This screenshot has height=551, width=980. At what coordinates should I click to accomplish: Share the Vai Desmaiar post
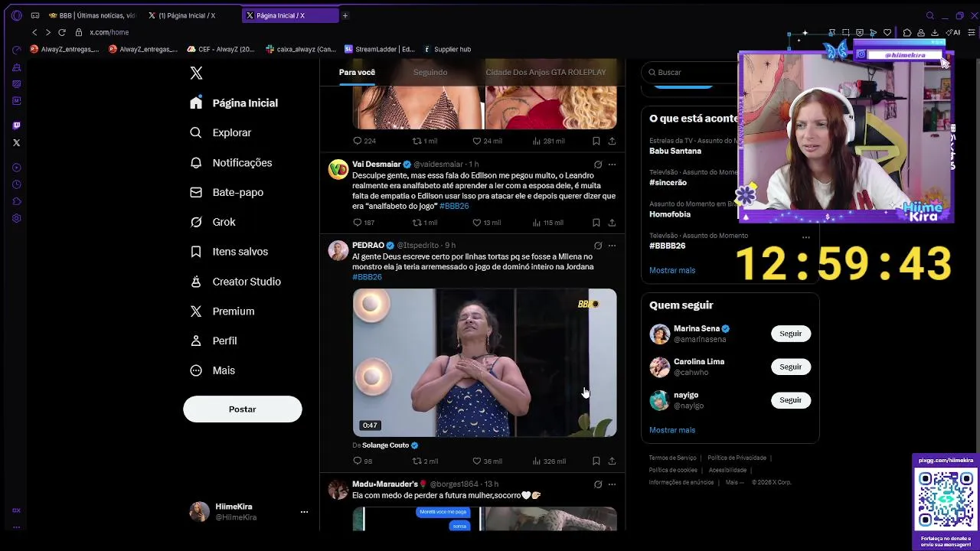[x=612, y=223]
